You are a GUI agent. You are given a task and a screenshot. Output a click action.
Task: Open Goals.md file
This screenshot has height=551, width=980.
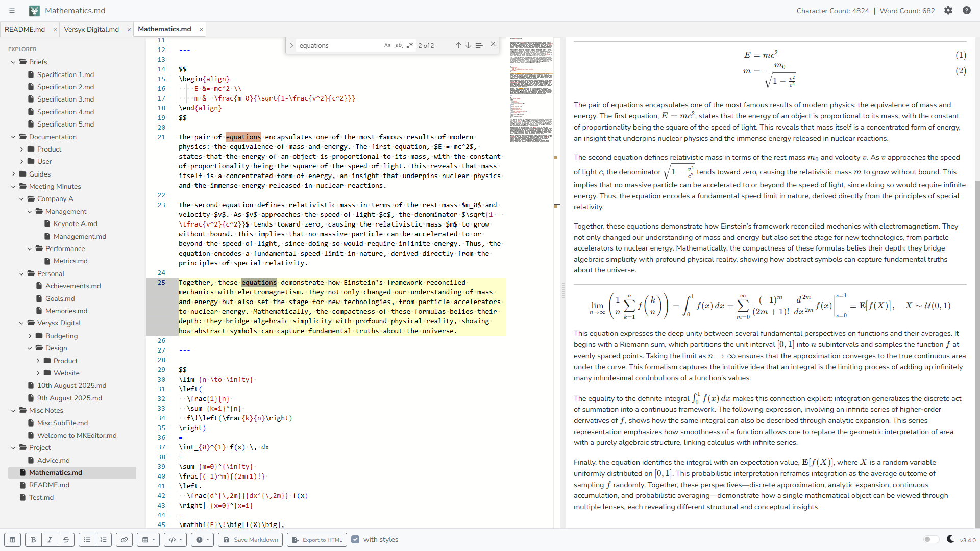[60, 299]
